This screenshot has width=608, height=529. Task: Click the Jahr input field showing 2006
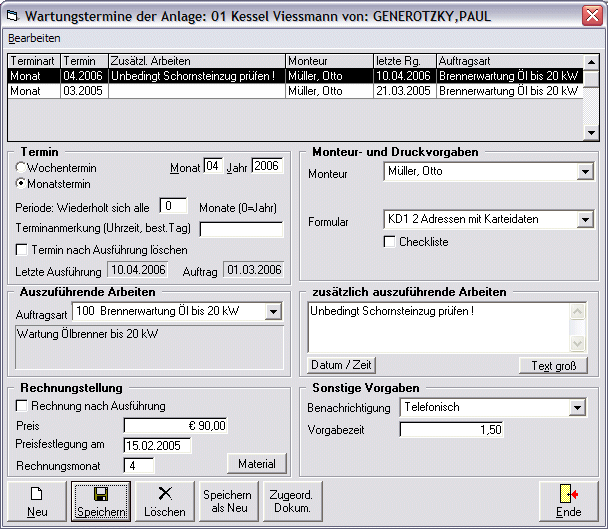(267, 166)
